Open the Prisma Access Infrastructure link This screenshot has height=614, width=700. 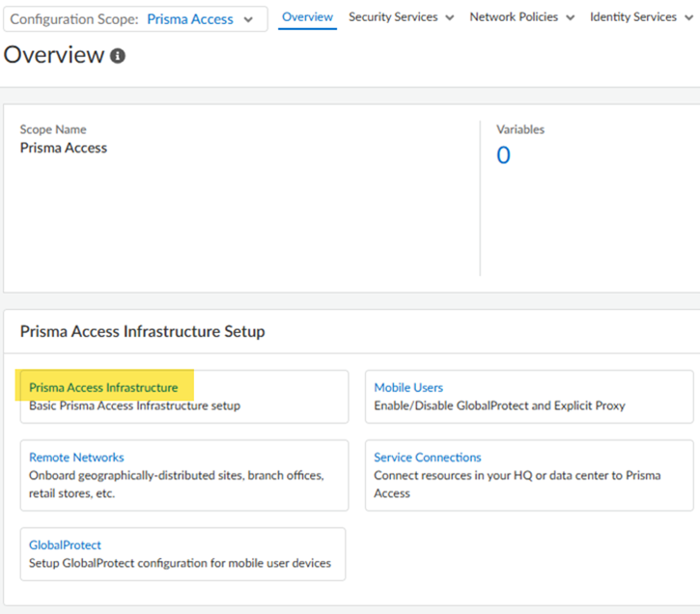[x=103, y=387]
